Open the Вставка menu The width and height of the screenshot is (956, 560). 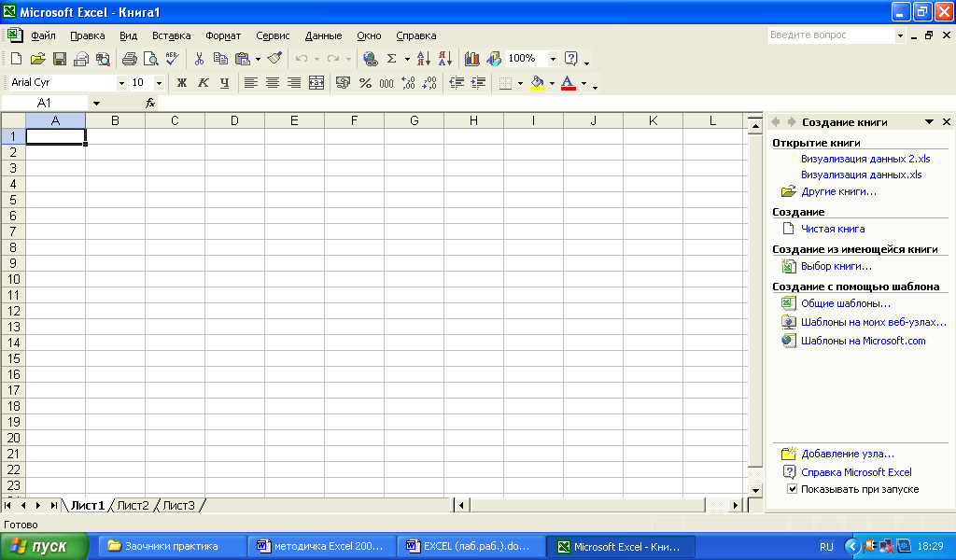click(x=172, y=35)
